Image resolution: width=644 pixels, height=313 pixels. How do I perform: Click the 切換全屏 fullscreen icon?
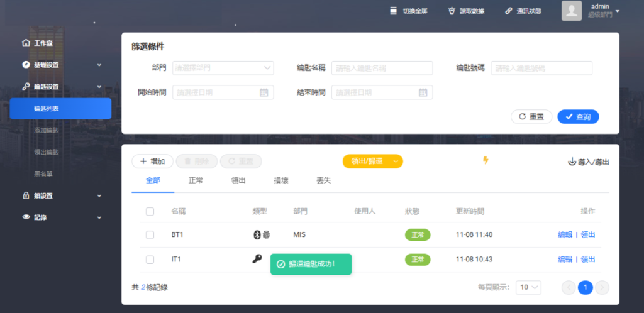pyautogui.click(x=394, y=11)
